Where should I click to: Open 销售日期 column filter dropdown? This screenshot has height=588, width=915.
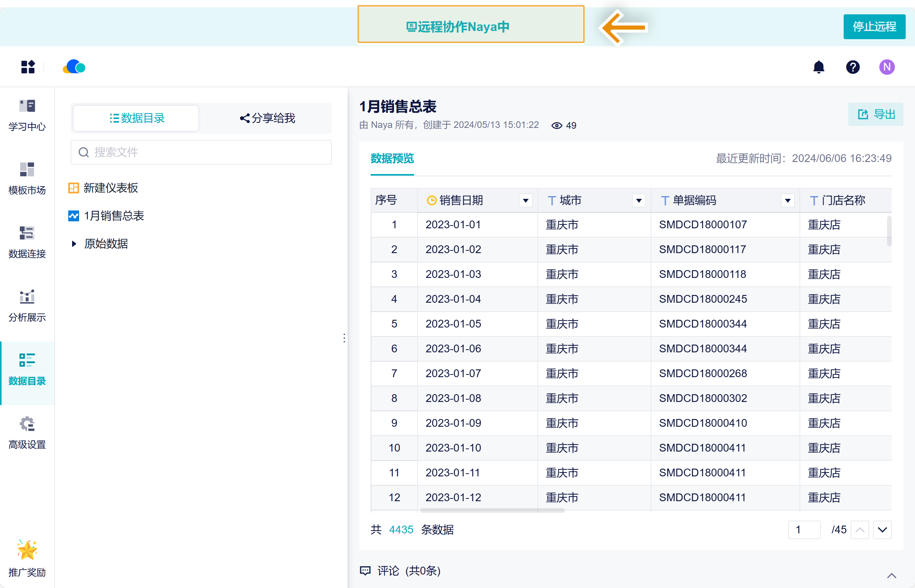pos(525,200)
